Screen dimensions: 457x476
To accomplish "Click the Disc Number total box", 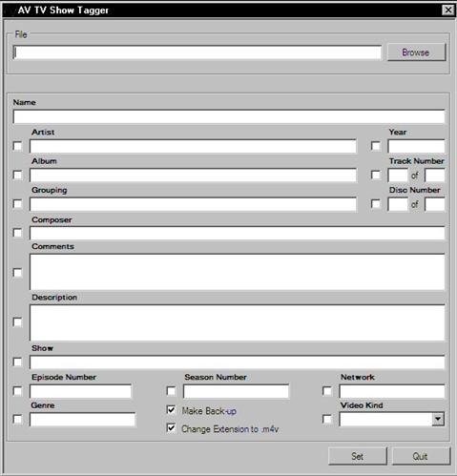I will pos(435,204).
